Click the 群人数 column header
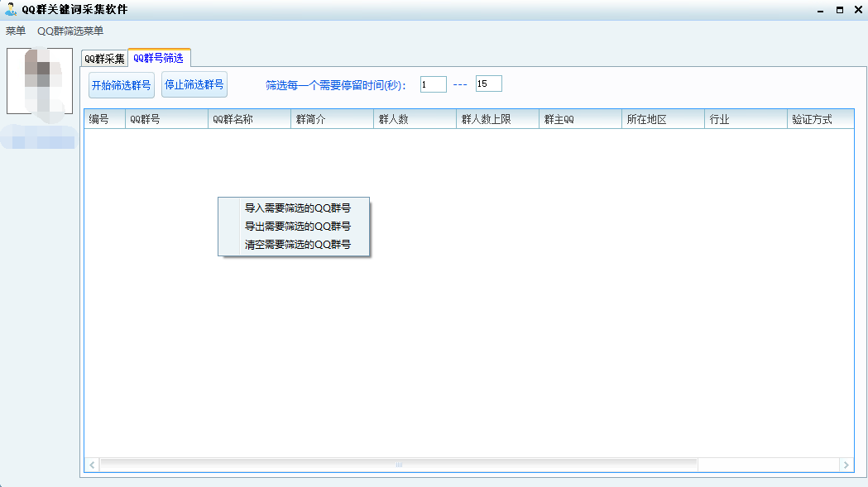Image resolution: width=868 pixels, height=487 pixels. click(415, 119)
